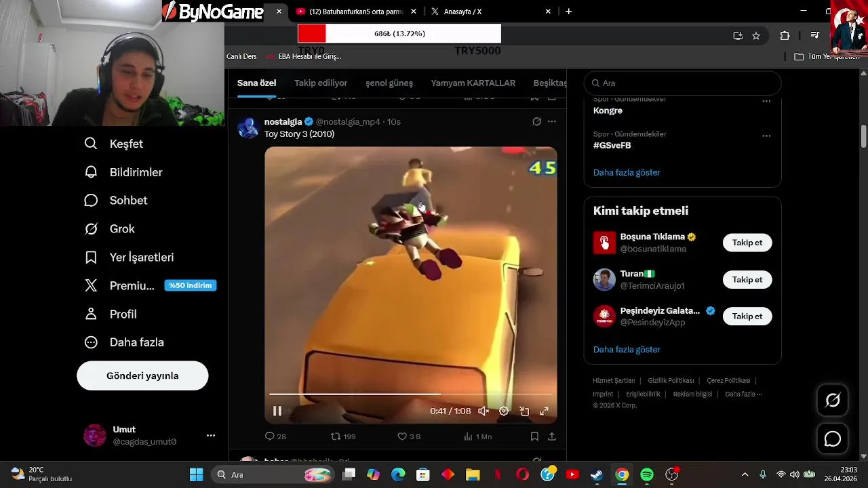Open nostalgia profile name link
The image size is (868, 488).
283,121
